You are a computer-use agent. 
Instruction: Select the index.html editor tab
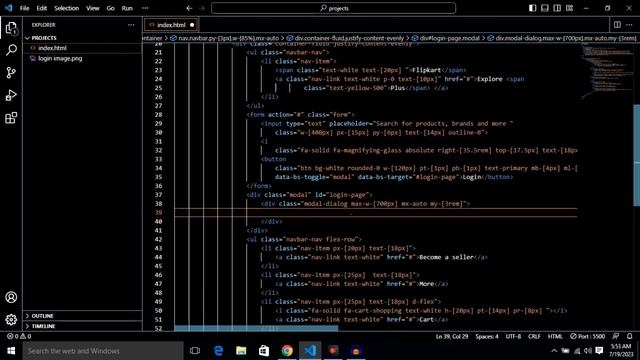pyautogui.click(x=171, y=25)
